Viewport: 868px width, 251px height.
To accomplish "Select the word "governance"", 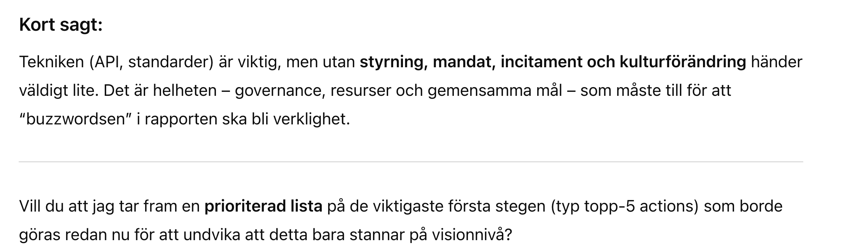I will point(278,90).
